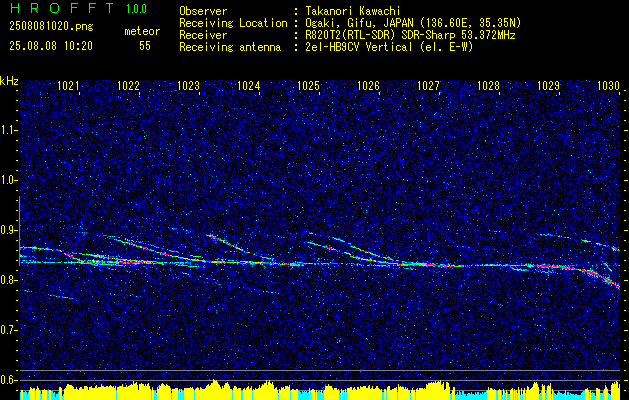Select the 1.0.0 version number
The image size is (629, 400).
tap(137, 8)
